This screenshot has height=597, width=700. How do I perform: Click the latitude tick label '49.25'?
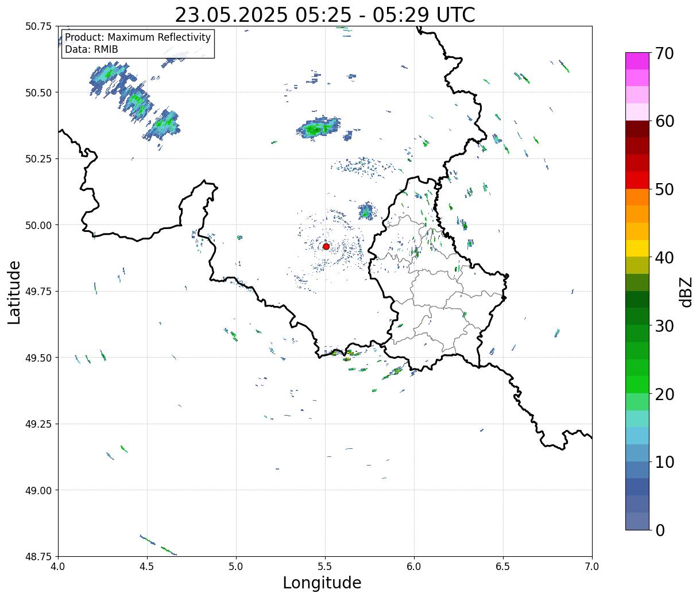coord(38,424)
